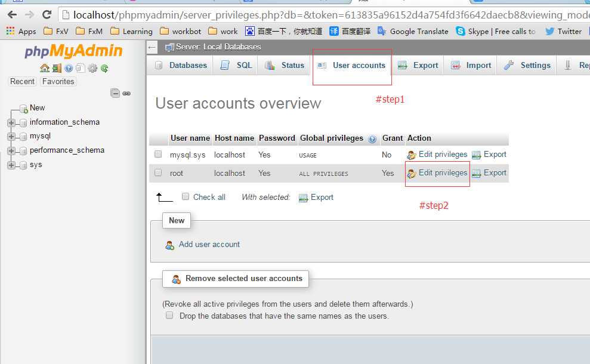Screen dimensions: 590x364
Task: Export the root user row
Action: [489, 173]
